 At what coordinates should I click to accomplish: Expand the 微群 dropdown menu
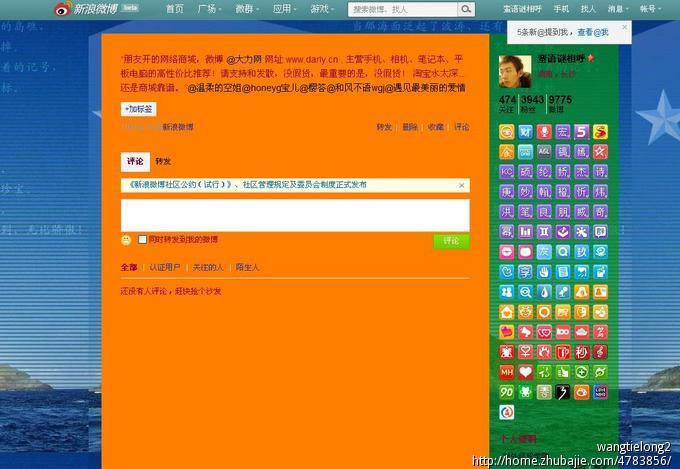click(247, 9)
